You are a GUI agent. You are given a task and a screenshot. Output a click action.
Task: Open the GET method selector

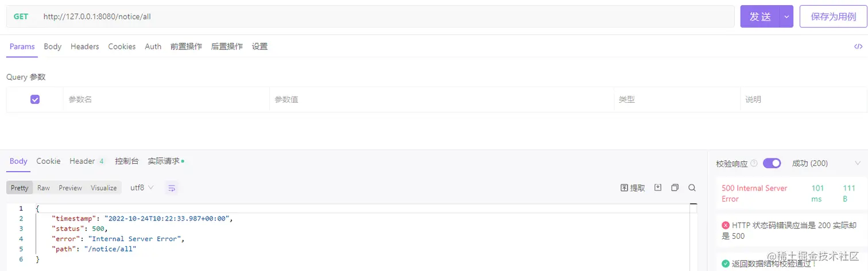click(x=21, y=17)
